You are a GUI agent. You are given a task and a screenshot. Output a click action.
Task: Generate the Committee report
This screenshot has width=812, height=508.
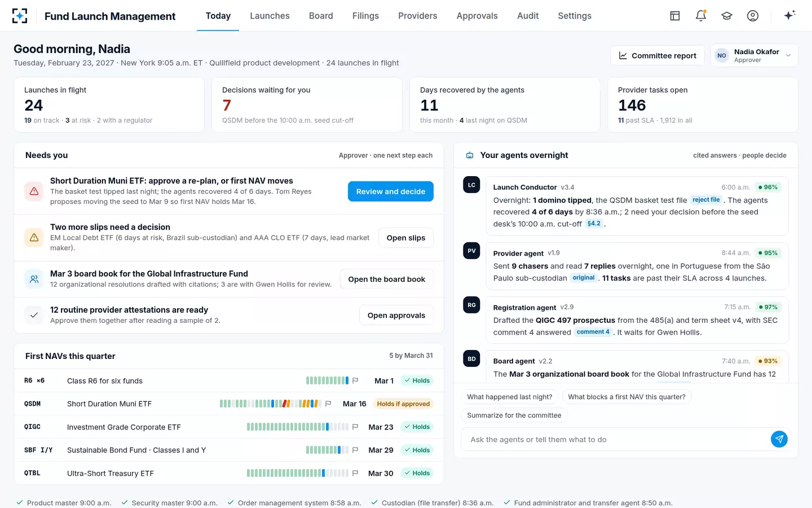click(657, 55)
